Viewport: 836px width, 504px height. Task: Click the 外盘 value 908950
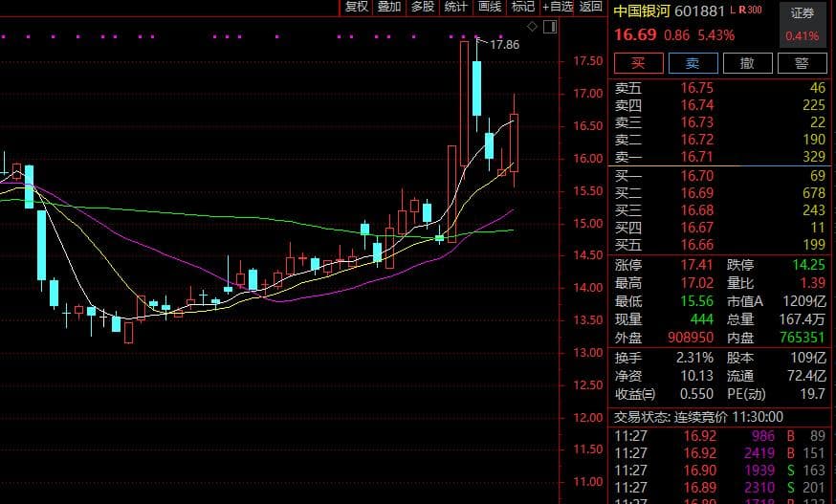(x=691, y=337)
